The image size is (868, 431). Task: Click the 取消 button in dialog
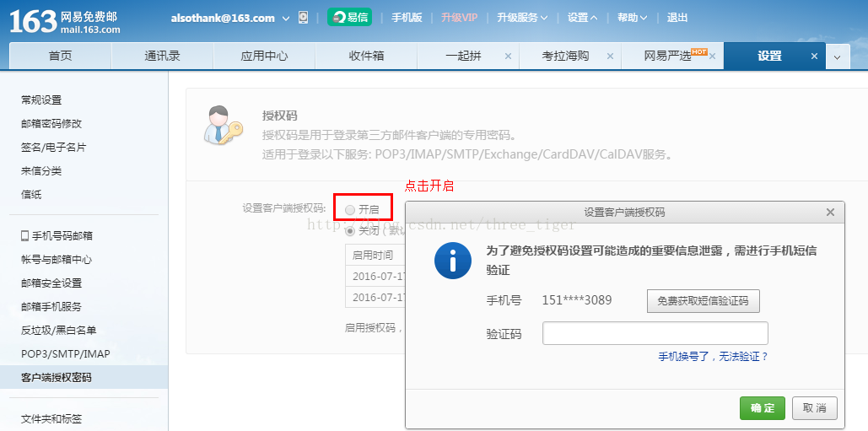pos(814,408)
